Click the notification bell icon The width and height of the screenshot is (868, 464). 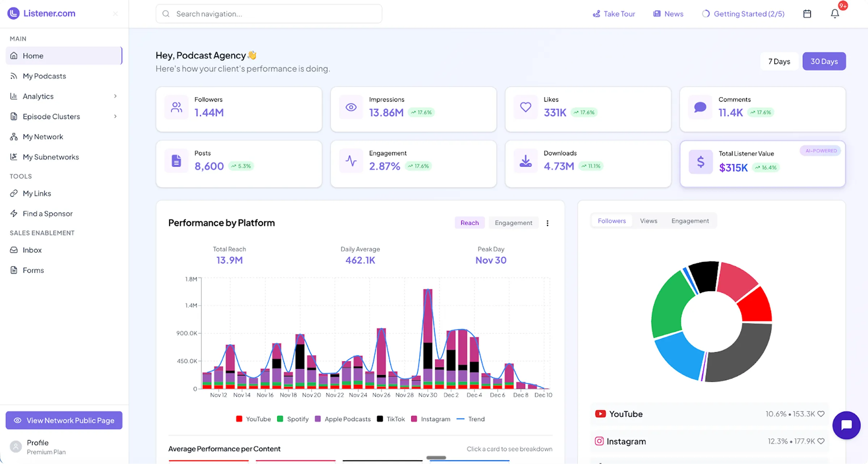point(835,13)
